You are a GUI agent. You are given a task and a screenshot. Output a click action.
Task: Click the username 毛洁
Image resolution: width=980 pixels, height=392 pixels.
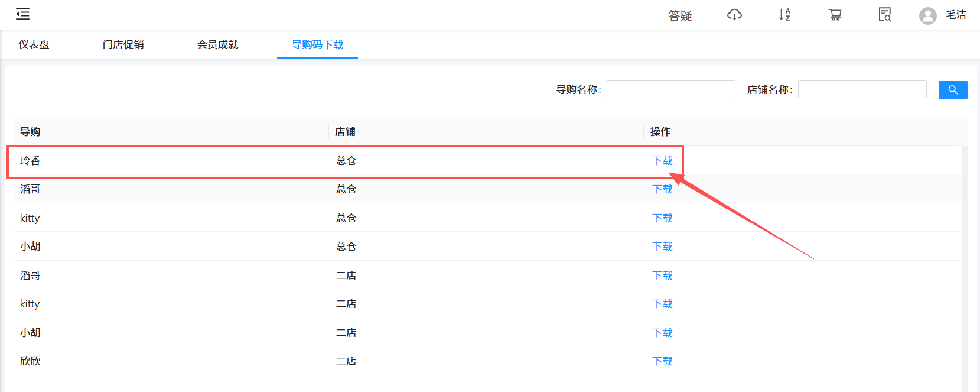[x=956, y=15]
